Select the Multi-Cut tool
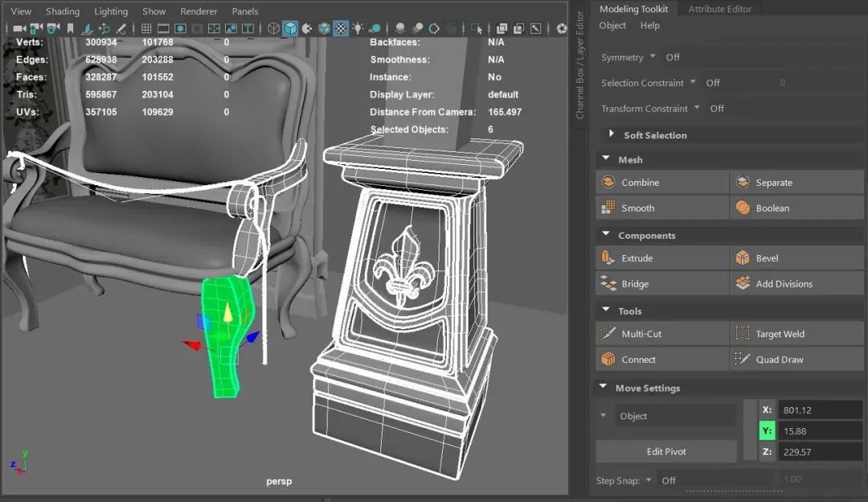Image resolution: width=868 pixels, height=502 pixels. [x=608, y=334]
